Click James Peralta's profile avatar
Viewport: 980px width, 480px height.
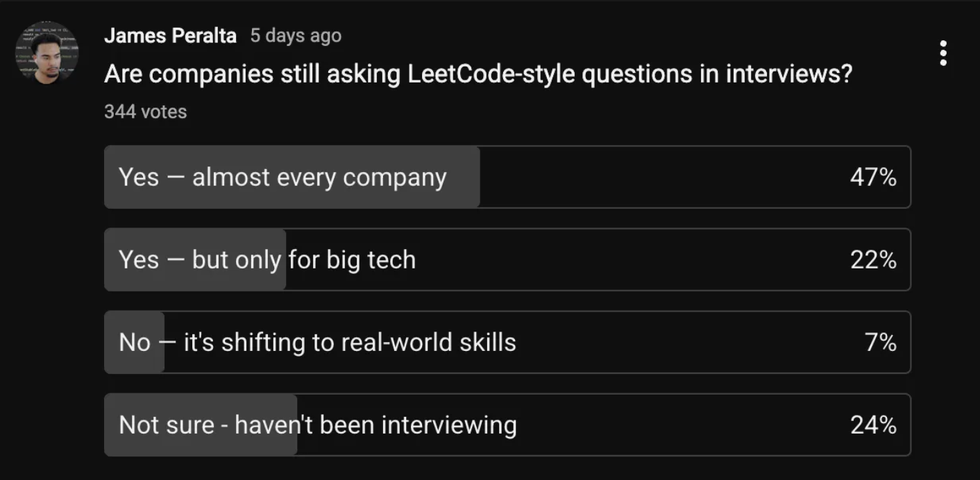coord(47,53)
